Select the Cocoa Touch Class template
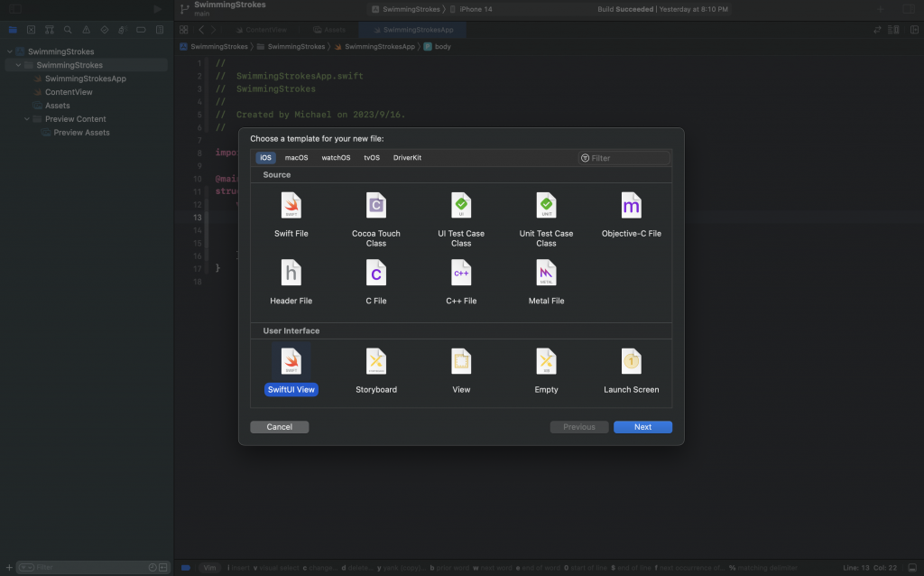Image resolution: width=924 pixels, height=576 pixels. point(376,219)
